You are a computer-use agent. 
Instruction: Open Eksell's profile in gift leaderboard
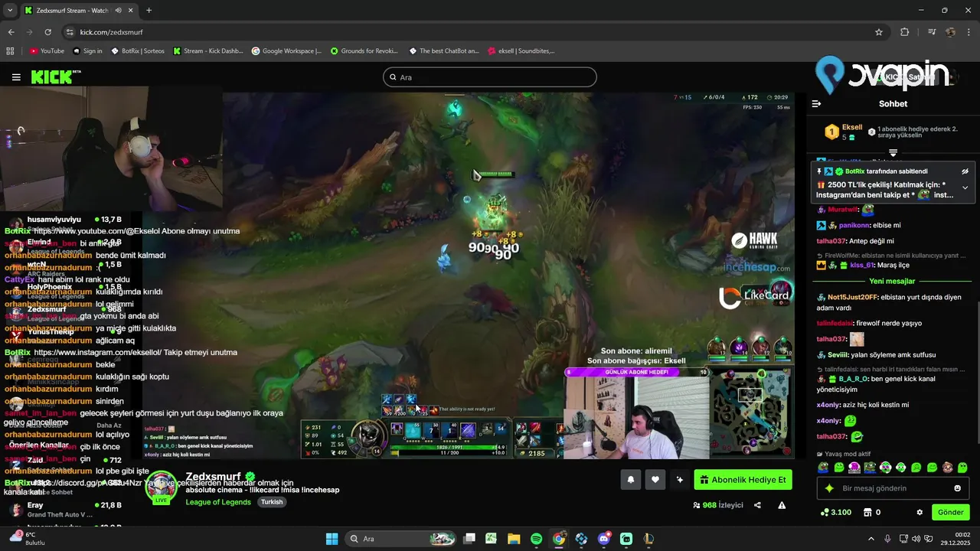click(852, 127)
